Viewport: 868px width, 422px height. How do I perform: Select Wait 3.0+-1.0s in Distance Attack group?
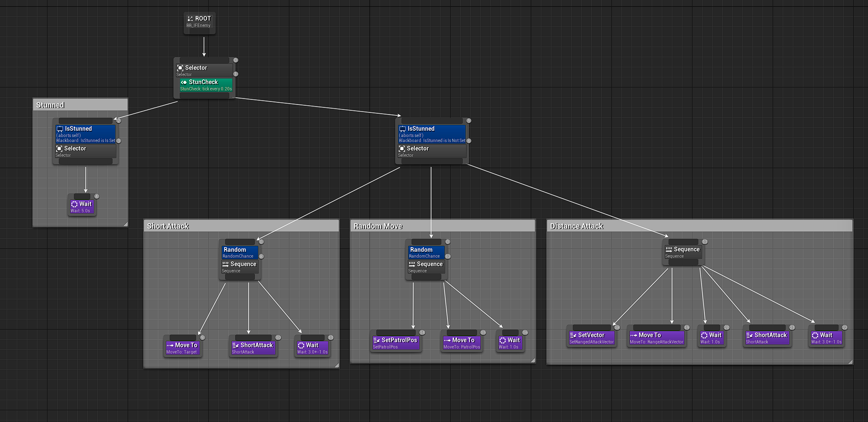[827, 338]
